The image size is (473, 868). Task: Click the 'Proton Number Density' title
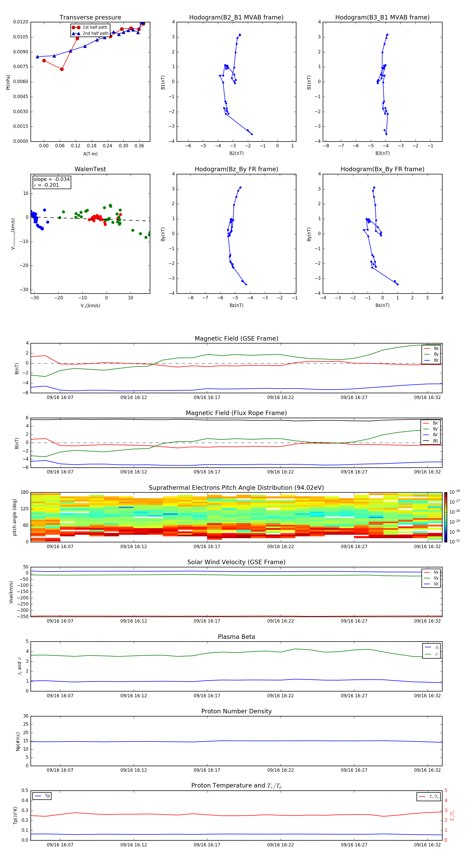click(236, 712)
